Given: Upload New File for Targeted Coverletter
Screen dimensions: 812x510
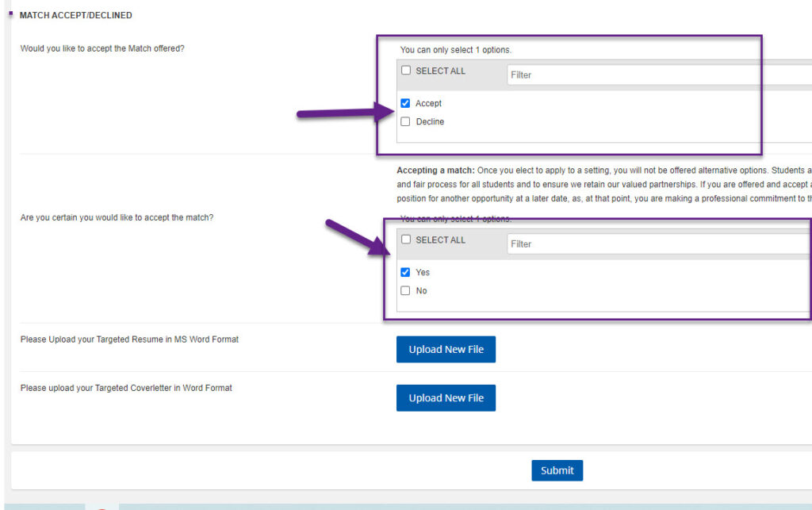Looking at the screenshot, I should [x=446, y=398].
